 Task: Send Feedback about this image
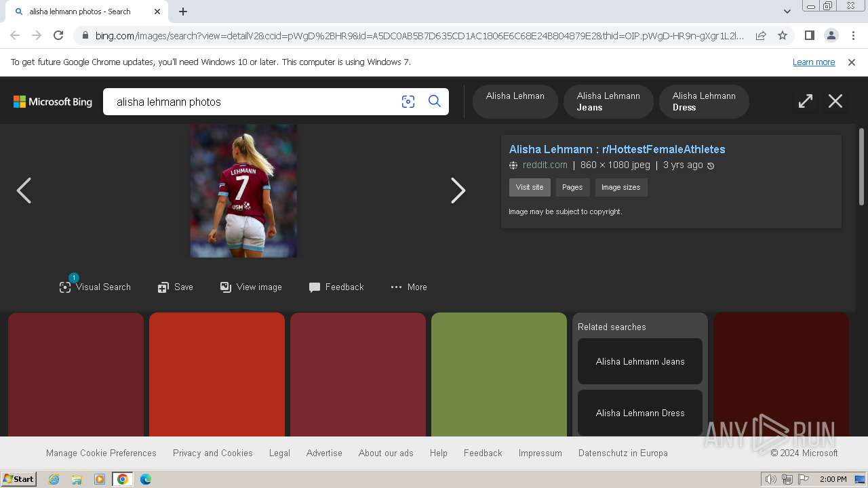336,287
